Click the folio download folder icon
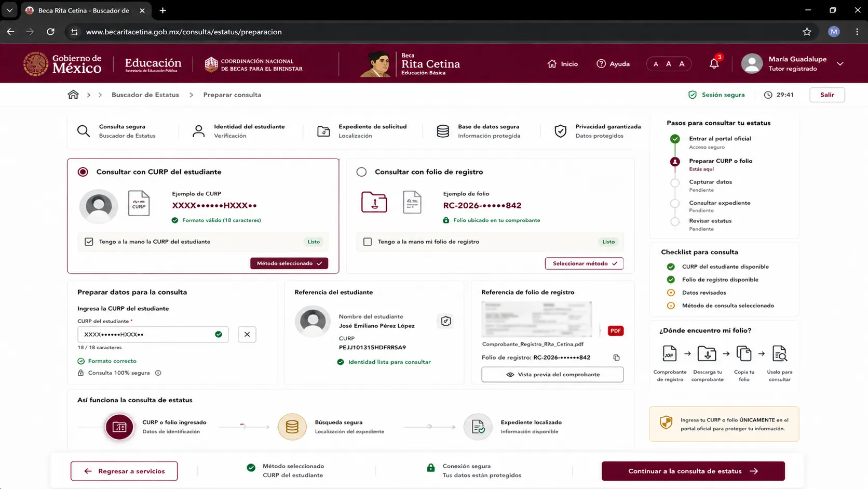This screenshot has height=489, width=868. click(374, 202)
